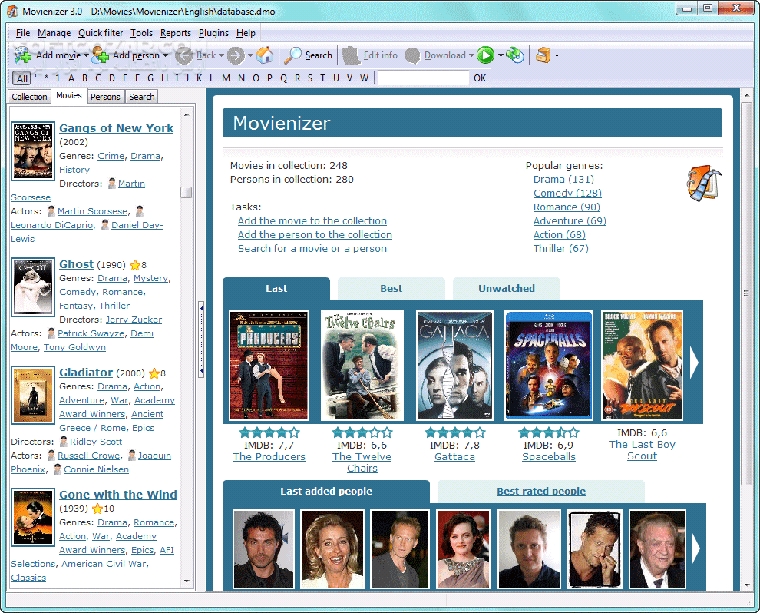Click the refresh globe icon beside Play
Screen dimensions: 760x613
(514, 56)
